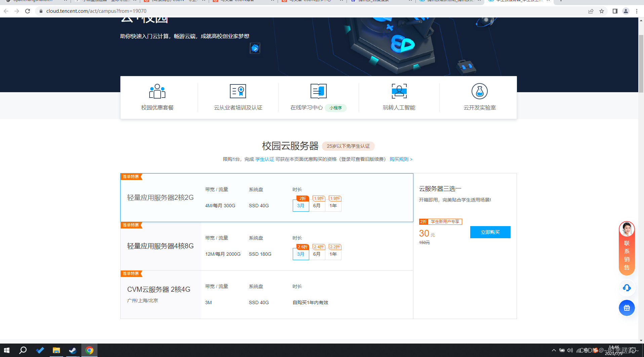Open the Chrome three-dot menu

click(x=637, y=11)
